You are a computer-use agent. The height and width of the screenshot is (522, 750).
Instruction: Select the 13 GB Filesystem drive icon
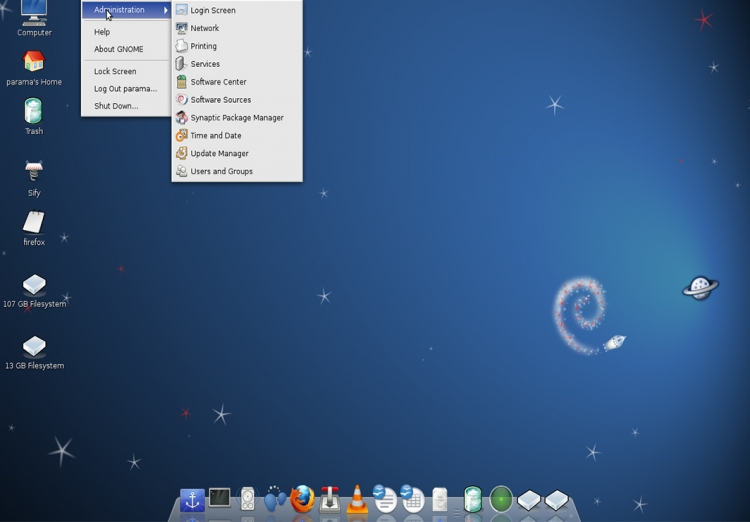pyautogui.click(x=34, y=346)
